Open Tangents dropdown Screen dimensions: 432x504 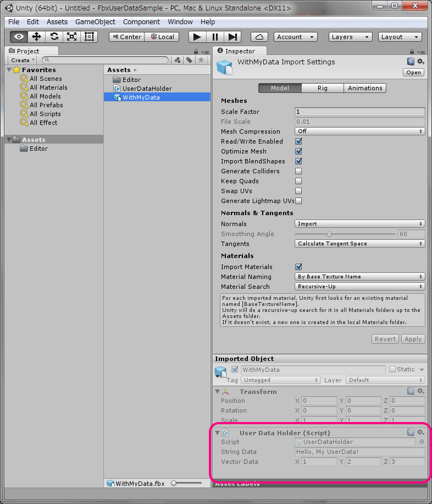[360, 244]
